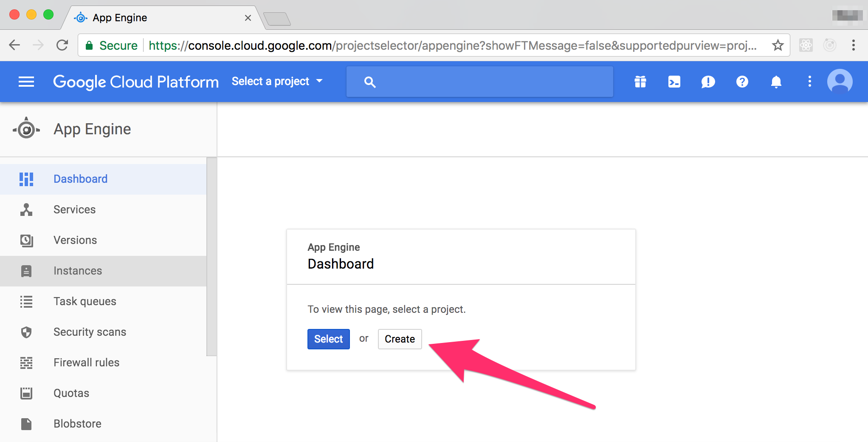
Task: Open the free trial gift icon
Action: (x=640, y=82)
